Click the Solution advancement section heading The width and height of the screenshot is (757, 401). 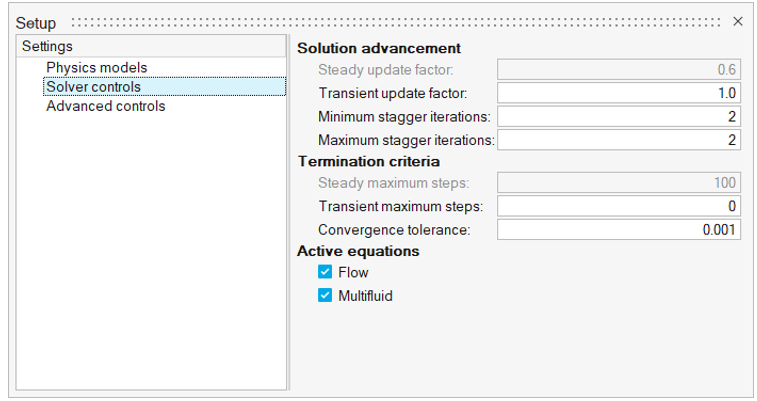tap(379, 48)
